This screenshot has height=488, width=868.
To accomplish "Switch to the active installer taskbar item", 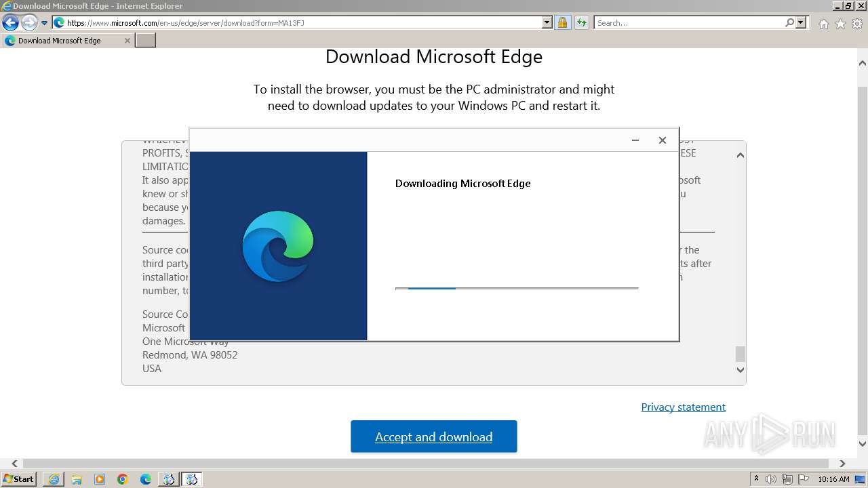I will (191, 479).
